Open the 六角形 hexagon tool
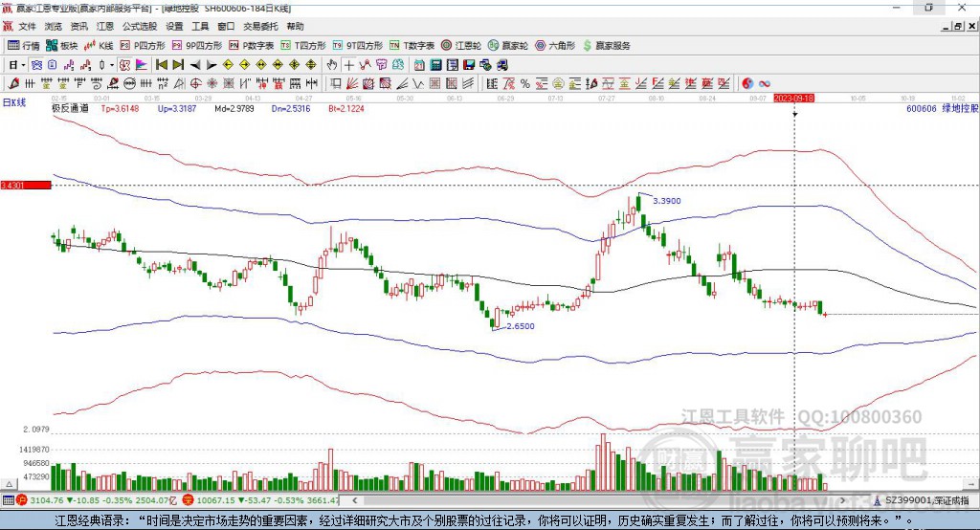This screenshot has height=530, width=980. point(555,46)
